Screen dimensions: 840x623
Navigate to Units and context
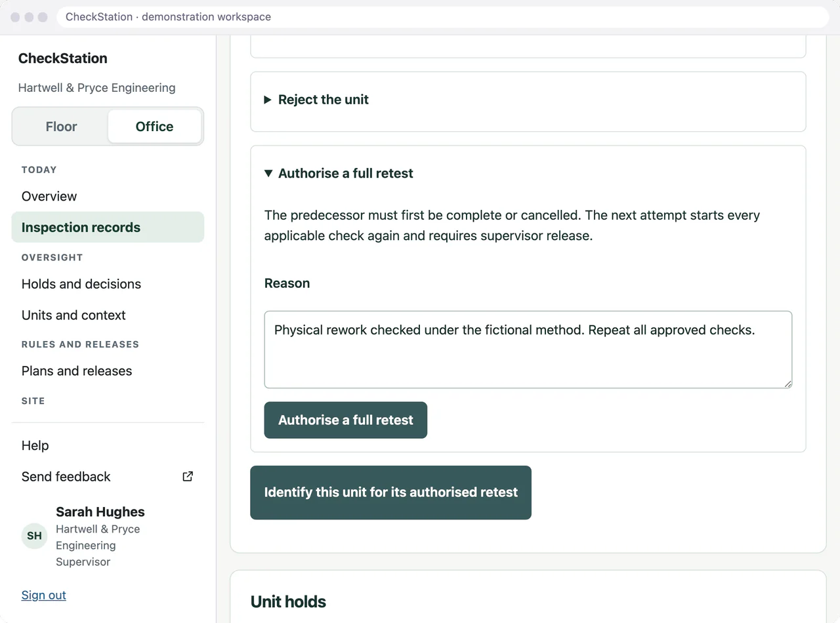[x=108, y=315]
